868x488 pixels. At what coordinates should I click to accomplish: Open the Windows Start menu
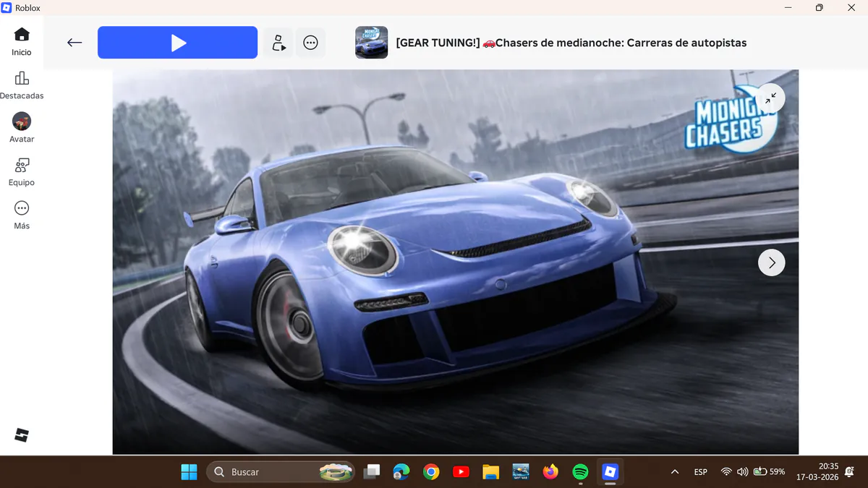click(x=189, y=472)
